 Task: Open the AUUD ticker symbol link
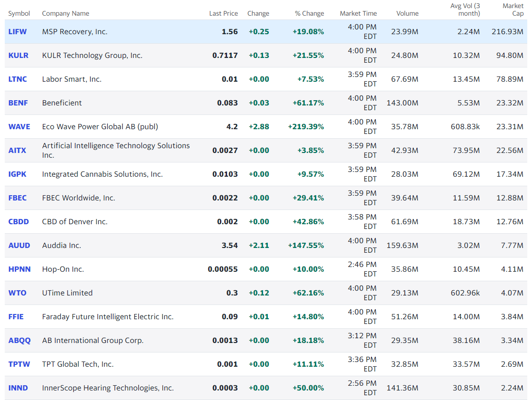pos(19,245)
